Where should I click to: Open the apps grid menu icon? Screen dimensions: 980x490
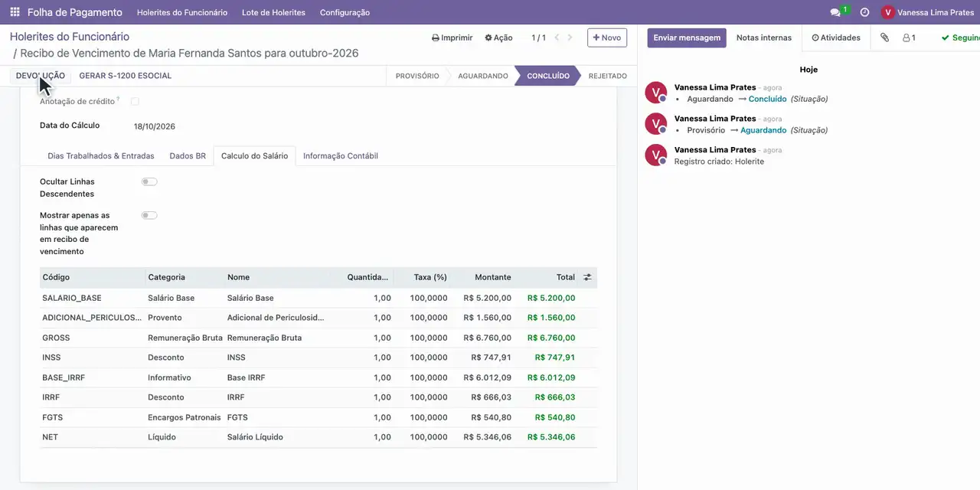tap(15, 12)
